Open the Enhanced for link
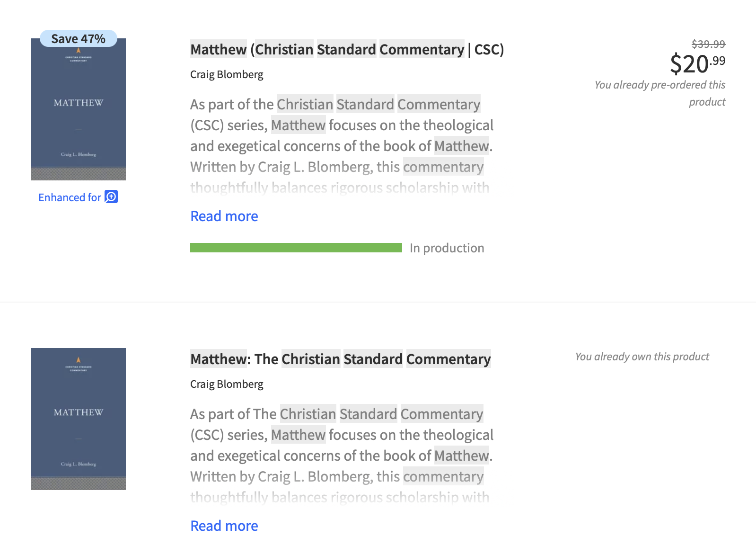This screenshot has height=536, width=756. (78, 197)
